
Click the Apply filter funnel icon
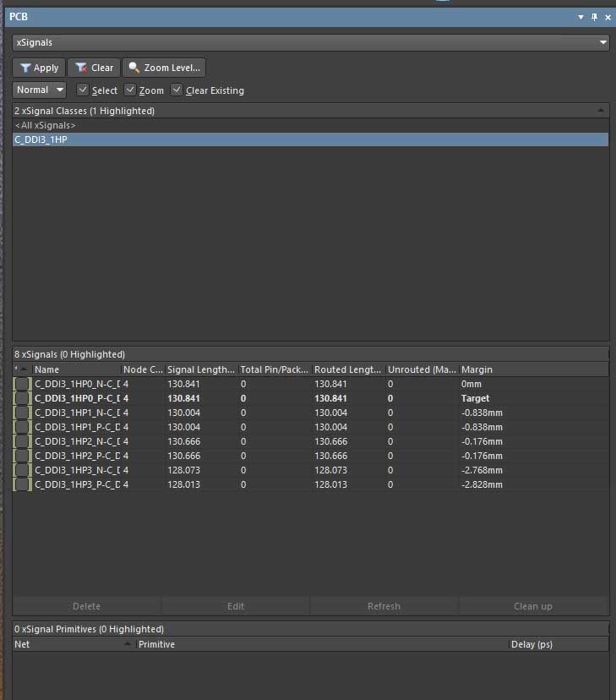(25, 68)
